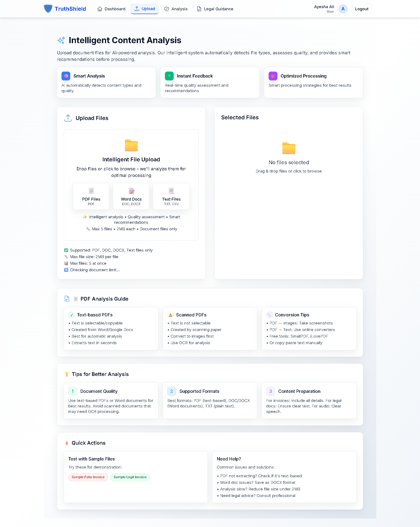The width and height of the screenshot is (420, 527).
Task: Click the folder icon in upload dropzone
Action: 131,145
